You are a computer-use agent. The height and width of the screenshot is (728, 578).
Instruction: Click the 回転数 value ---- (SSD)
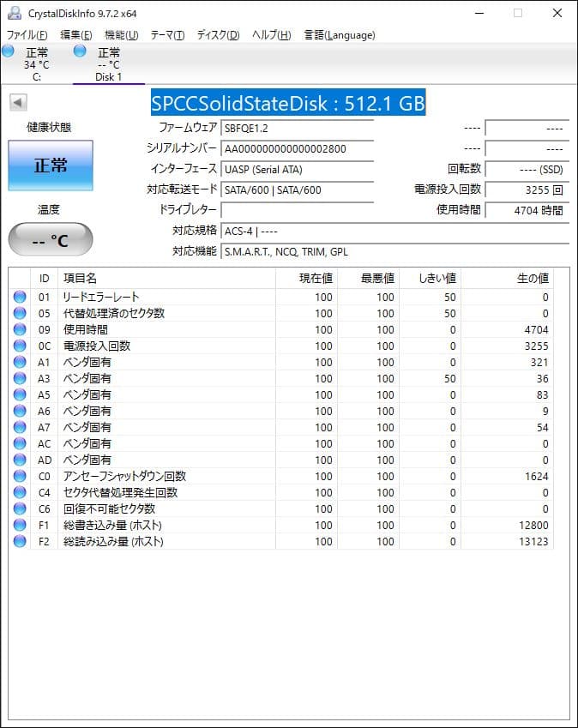527,170
